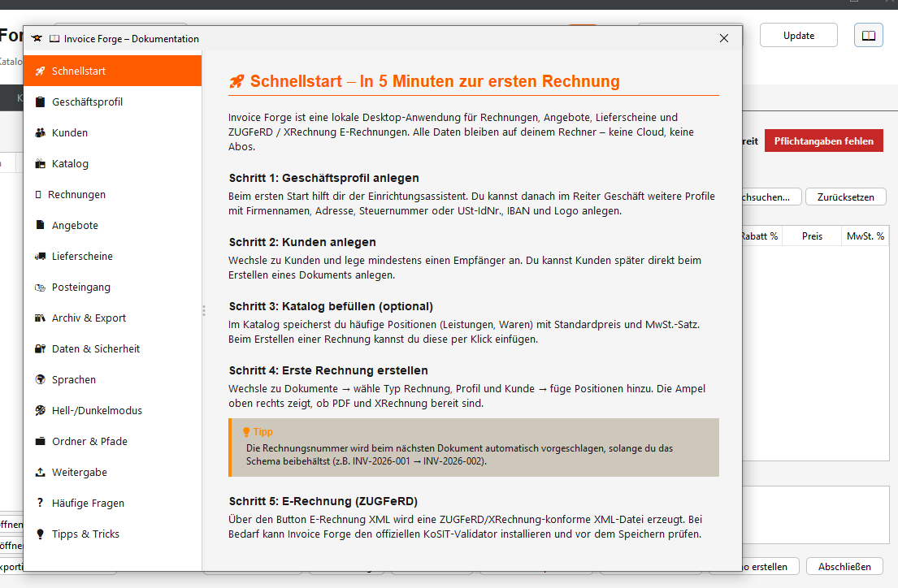Screen dimensions: 898x588
Task: Click the Update button in main window
Action: [798, 36]
